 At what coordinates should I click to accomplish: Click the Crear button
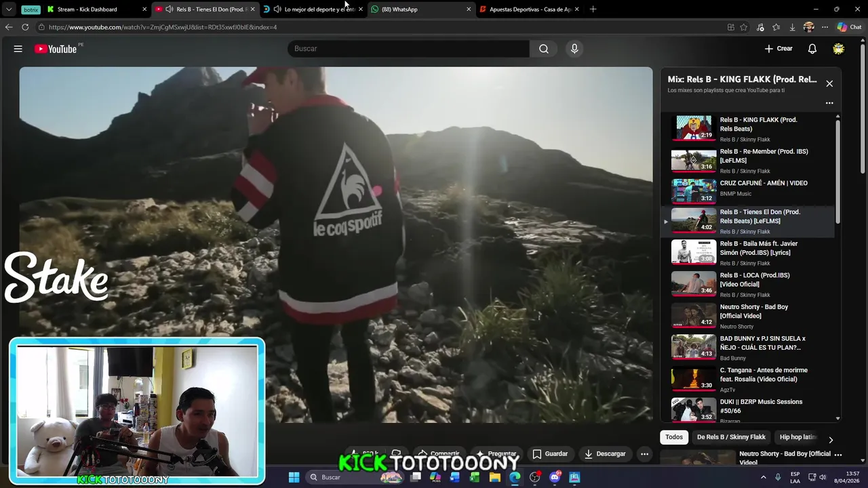tap(778, 49)
